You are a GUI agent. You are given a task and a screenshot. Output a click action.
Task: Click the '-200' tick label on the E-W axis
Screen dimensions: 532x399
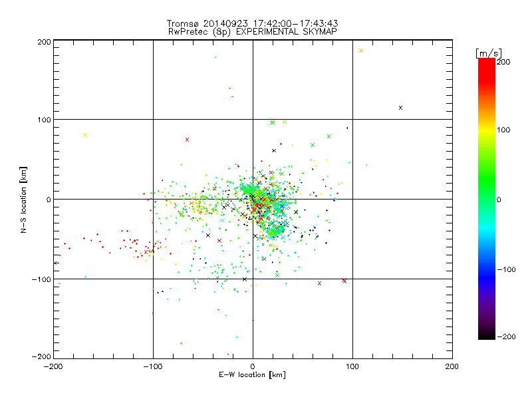point(54,366)
